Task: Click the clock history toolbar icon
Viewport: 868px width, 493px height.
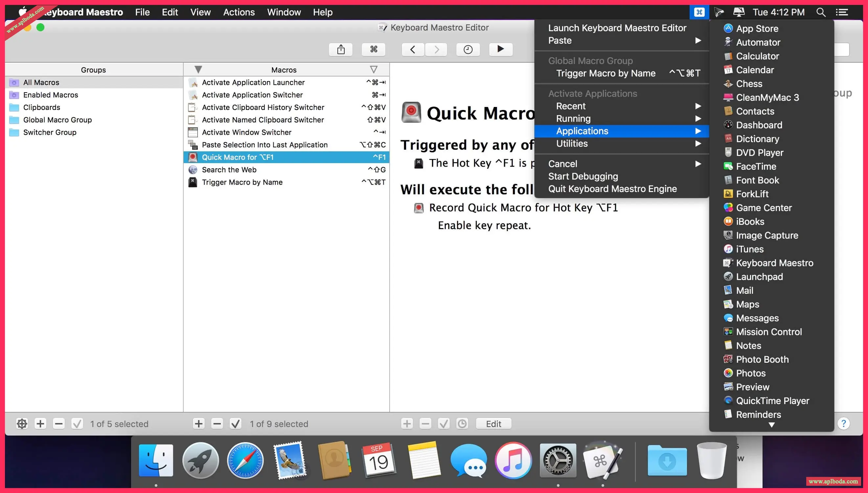Action: [468, 50]
